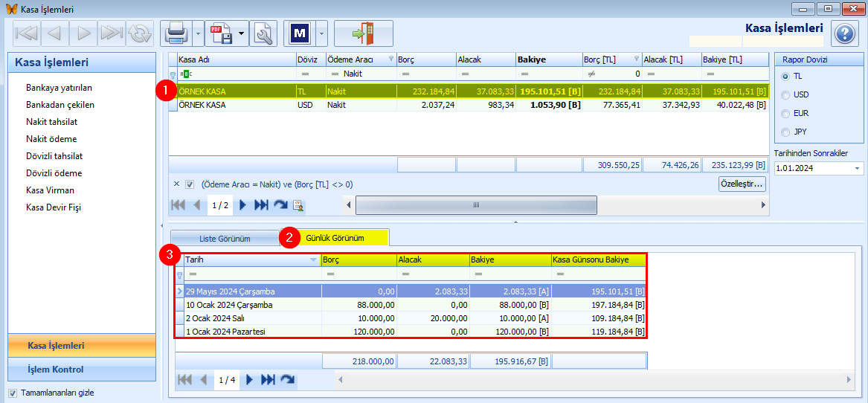Click the Kasa Günsonu Bakiye column header
This screenshot has height=403, width=868.
tap(599, 259)
